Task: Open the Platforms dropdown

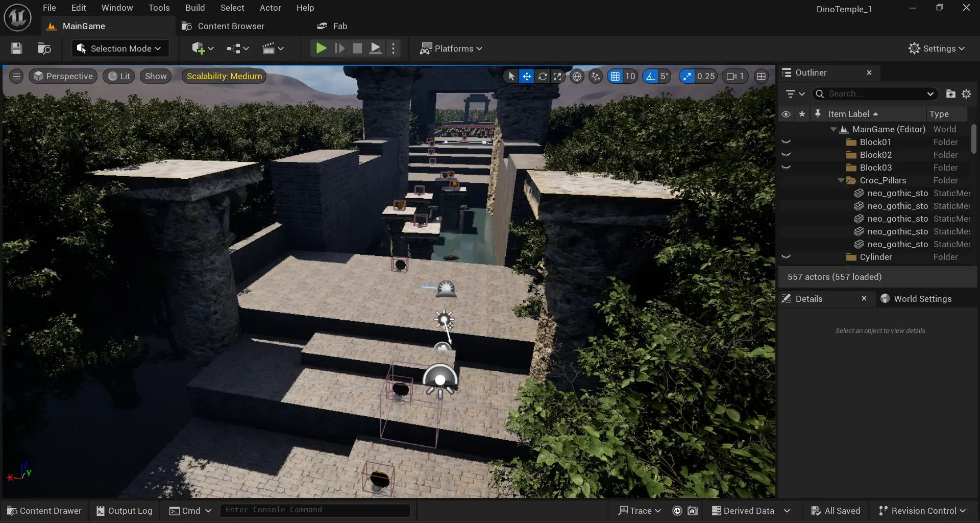Action: [x=451, y=49]
